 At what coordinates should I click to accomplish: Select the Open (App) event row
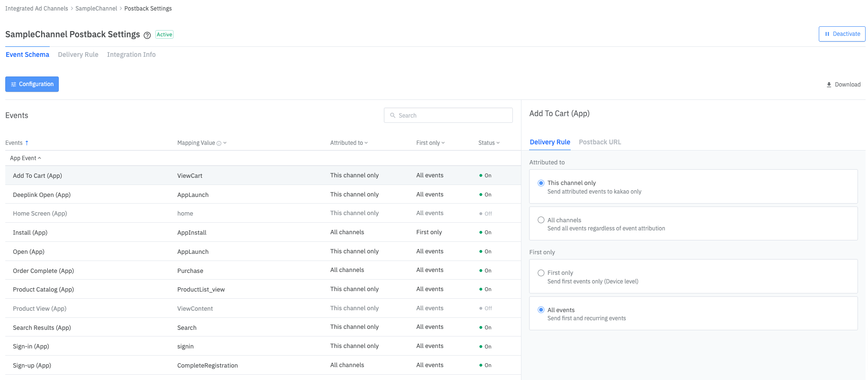pyautogui.click(x=263, y=251)
